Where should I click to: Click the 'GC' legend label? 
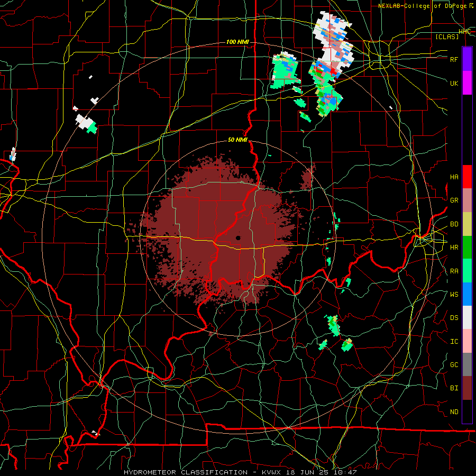click(454, 365)
